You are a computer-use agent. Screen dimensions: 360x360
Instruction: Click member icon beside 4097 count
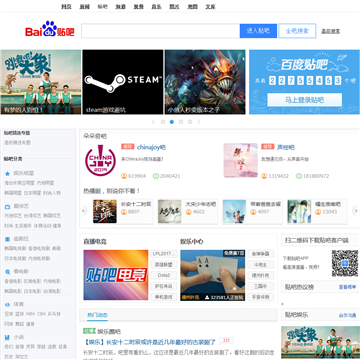(253, 211)
